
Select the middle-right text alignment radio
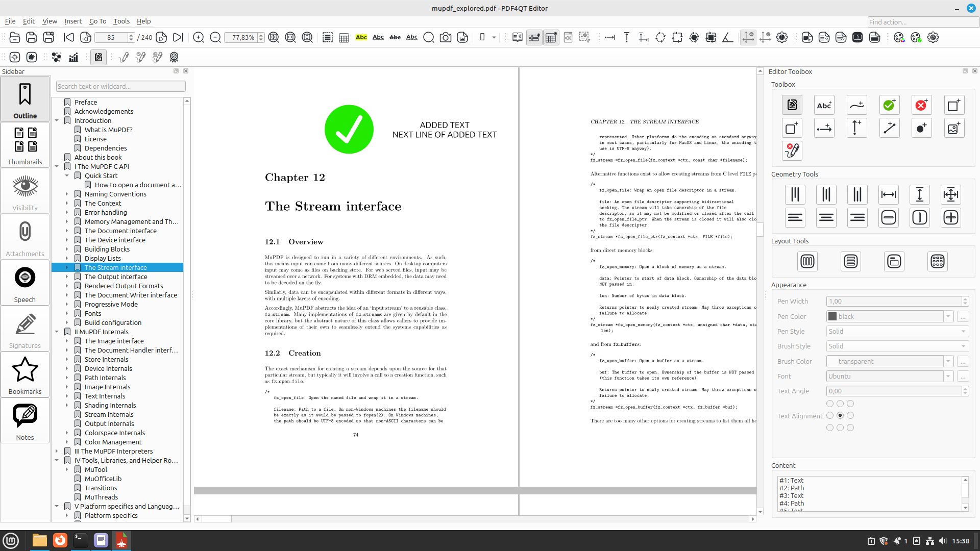coord(850,416)
